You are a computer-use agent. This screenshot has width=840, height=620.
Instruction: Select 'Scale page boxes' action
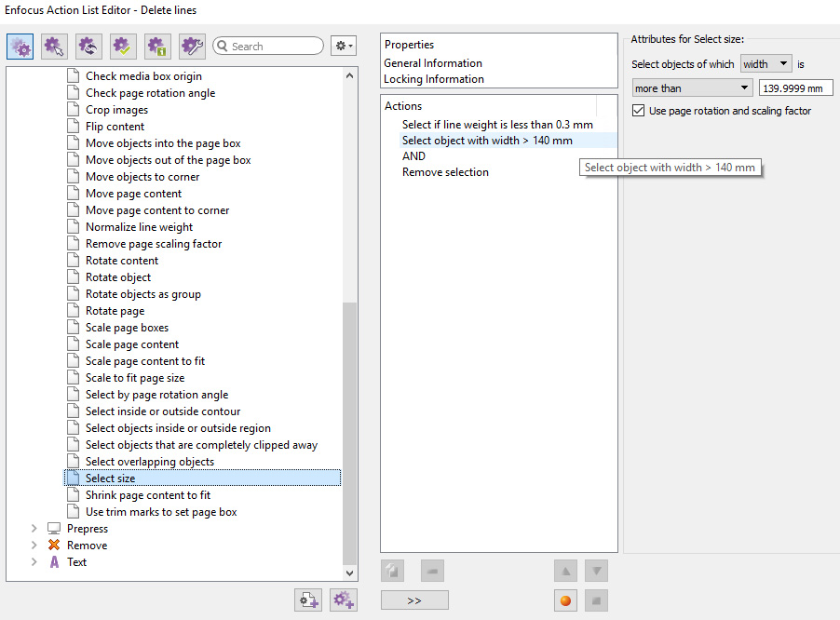coord(127,328)
